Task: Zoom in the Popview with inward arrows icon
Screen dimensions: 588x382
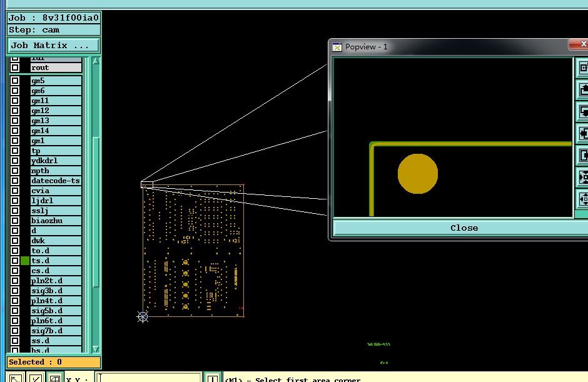Action: click(x=582, y=177)
